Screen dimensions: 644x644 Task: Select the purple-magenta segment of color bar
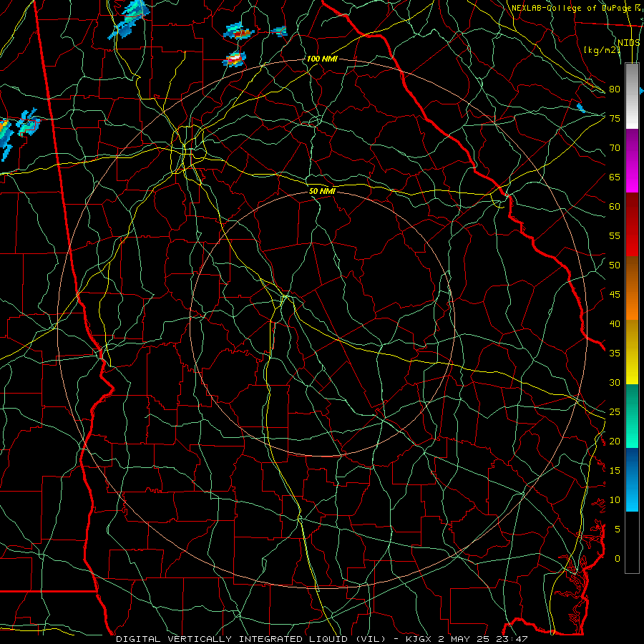coord(632,160)
